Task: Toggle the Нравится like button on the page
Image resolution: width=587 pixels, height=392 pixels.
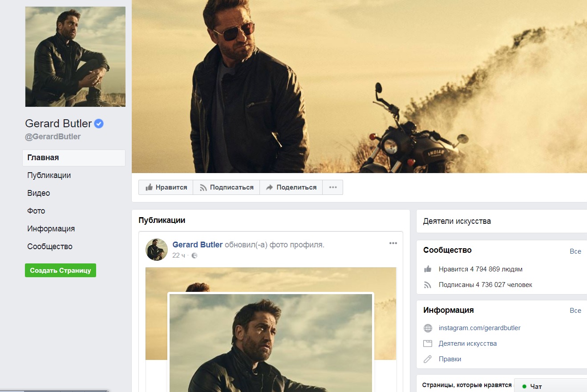Action: pos(166,187)
